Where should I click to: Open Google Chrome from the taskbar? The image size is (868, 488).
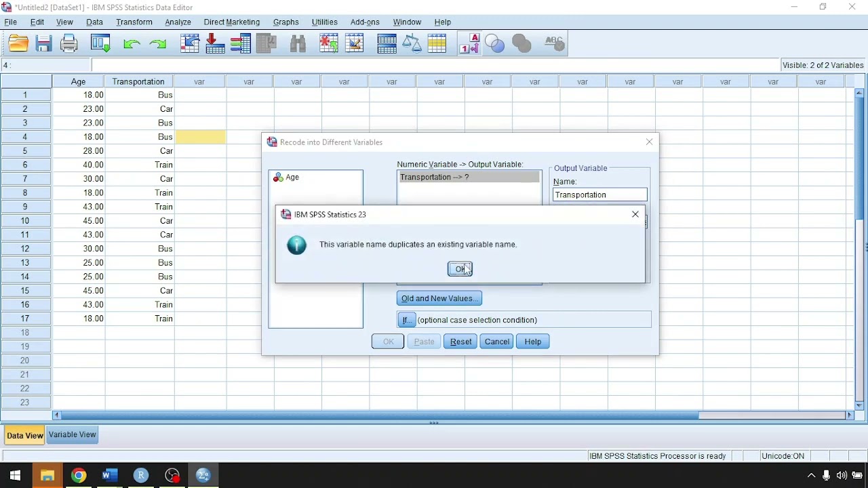pyautogui.click(x=79, y=475)
